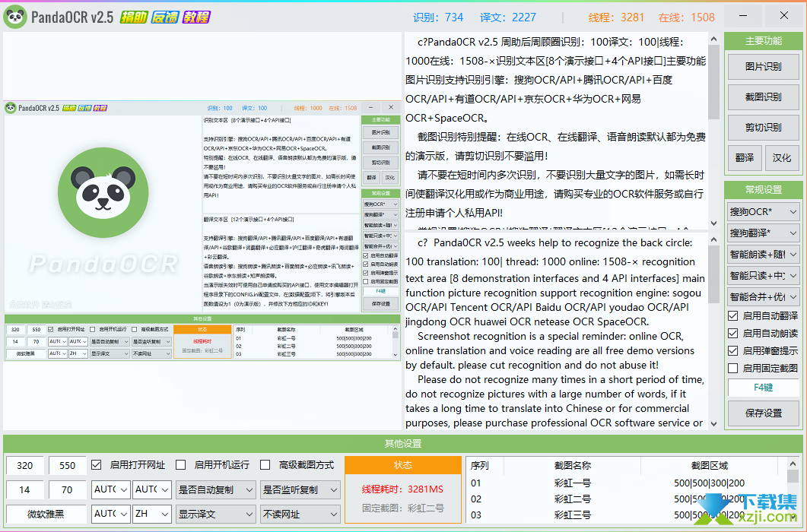Expand the 不读网址 dropdown
This screenshot has width=807, height=532.
coord(300,514)
